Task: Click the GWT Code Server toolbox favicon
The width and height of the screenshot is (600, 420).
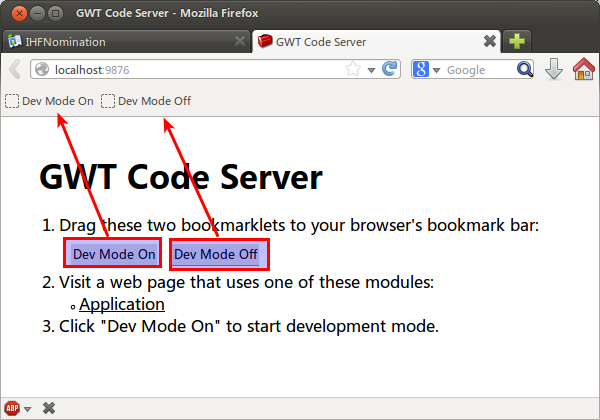Action: click(265, 41)
